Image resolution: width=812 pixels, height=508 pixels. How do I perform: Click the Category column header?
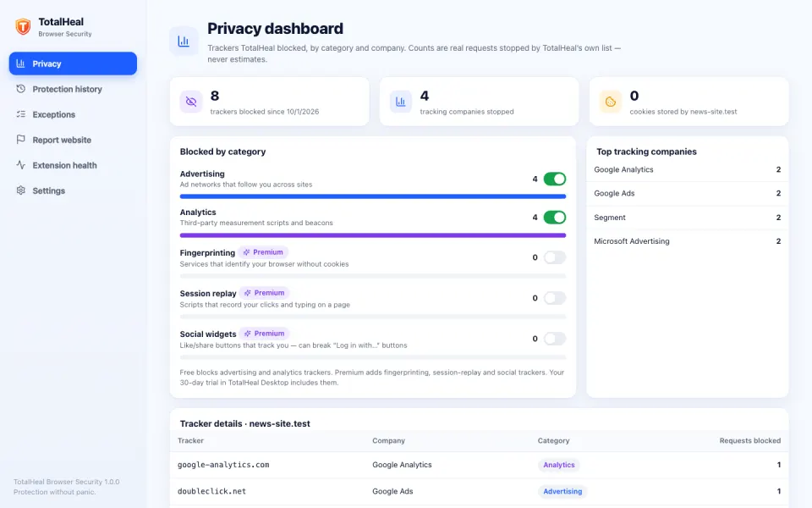[x=553, y=440]
